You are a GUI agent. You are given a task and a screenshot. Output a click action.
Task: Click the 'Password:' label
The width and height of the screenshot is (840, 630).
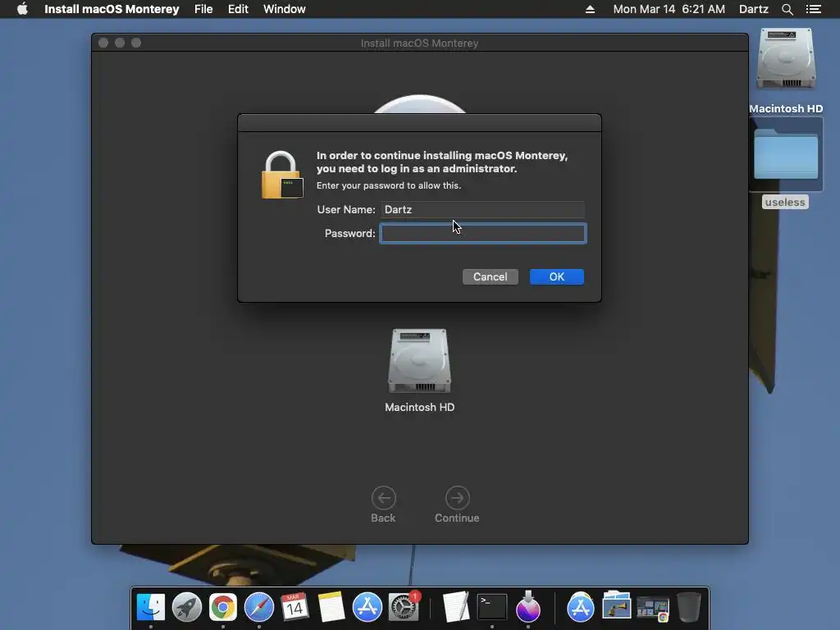click(349, 234)
